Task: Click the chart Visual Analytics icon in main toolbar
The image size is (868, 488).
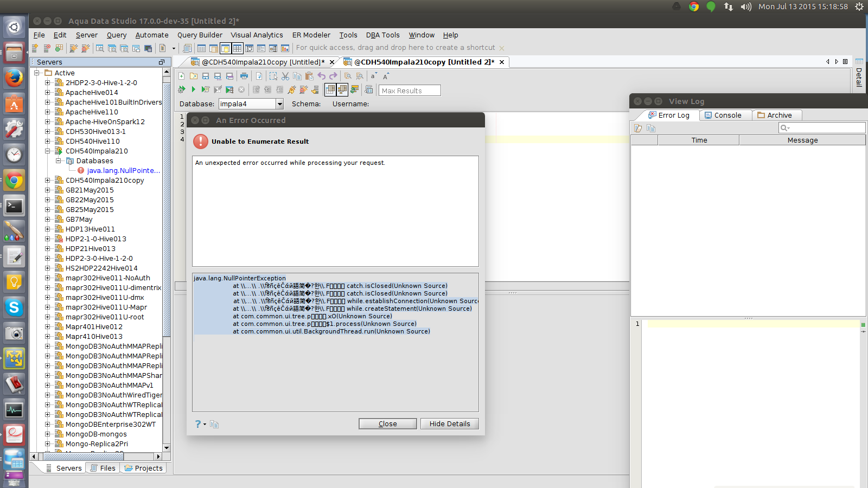Action: point(285,48)
